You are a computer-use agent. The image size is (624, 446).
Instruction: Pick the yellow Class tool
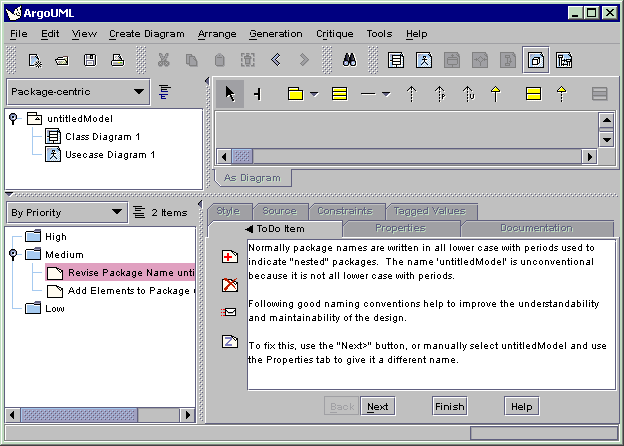click(339, 94)
